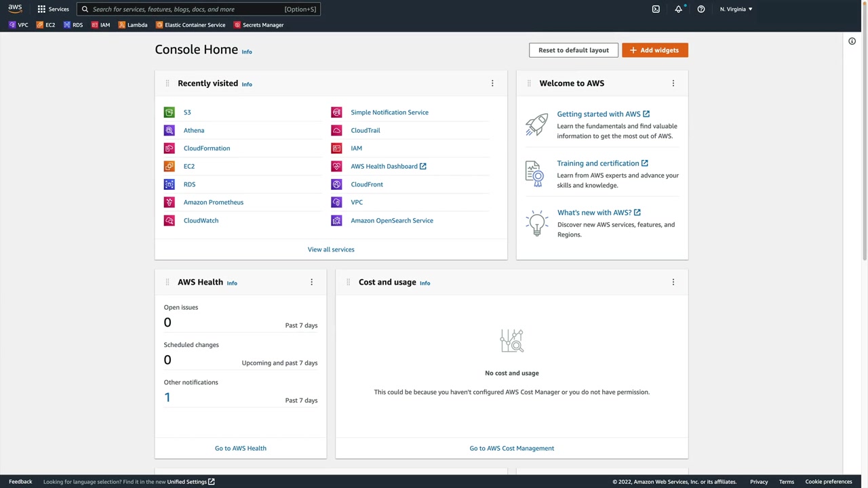The height and width of the screenshot is (488, 868).
Task: Open Cost and usage widget options menu
Action: [x=673, y=282]
